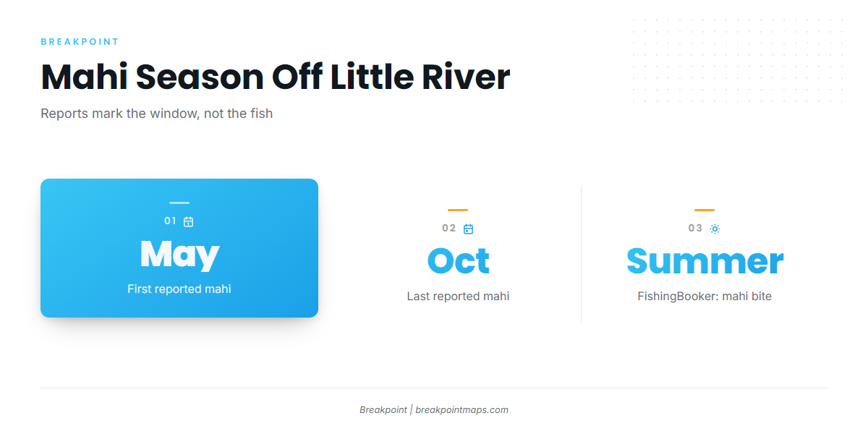Click the Mahi Season Off Little River title
This screenshot has width=868, height=434.
(276, 77)
